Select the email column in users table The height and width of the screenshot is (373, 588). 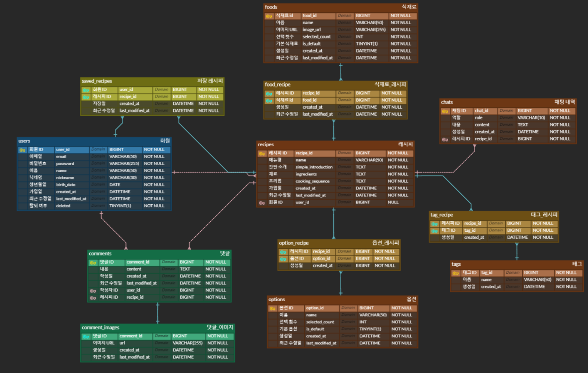point(61,157)
